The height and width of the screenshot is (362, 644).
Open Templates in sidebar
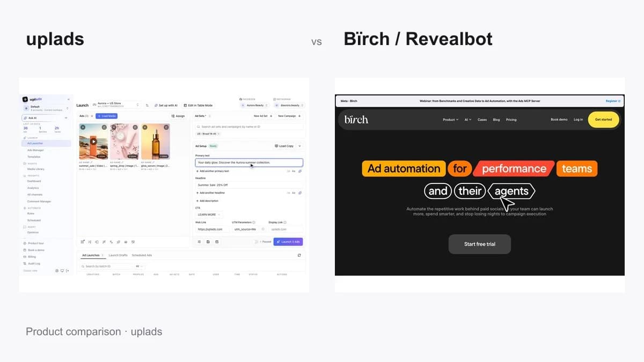pyautogui.click(x=34, y=157)
